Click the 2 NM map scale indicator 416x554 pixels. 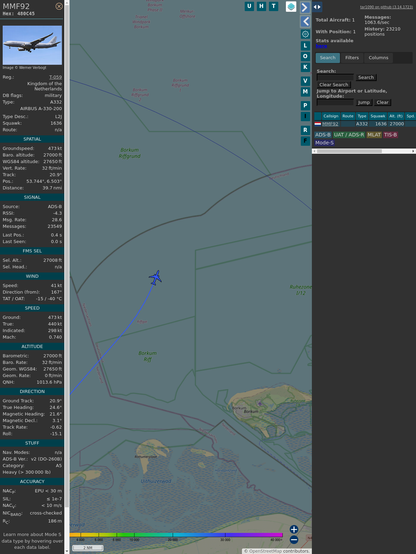pyautogui.click(x=88, y=548)
